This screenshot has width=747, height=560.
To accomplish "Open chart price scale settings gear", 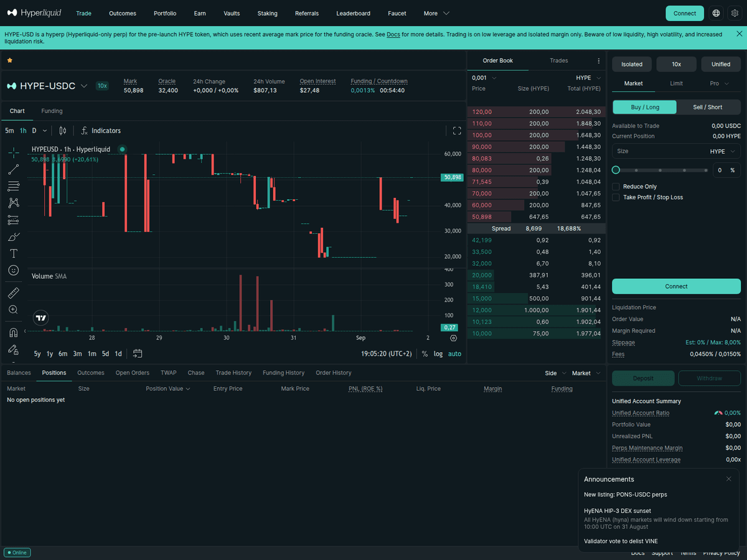I will point(453,338).
